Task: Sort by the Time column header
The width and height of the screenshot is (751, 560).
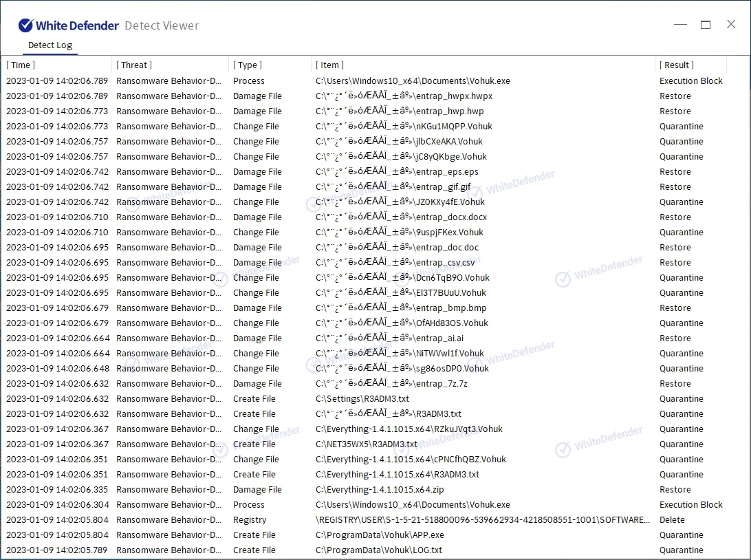Action: point(21,65)
